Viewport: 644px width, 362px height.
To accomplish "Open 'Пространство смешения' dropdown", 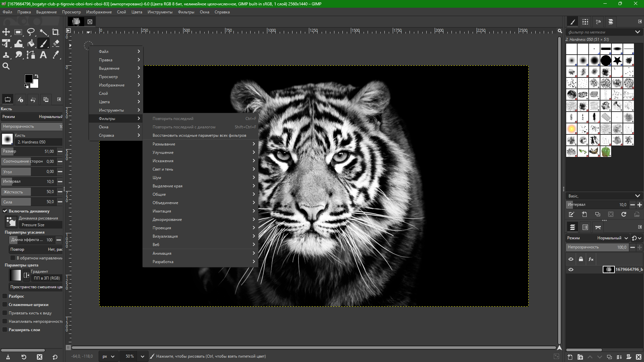I will tap(36, 287).
